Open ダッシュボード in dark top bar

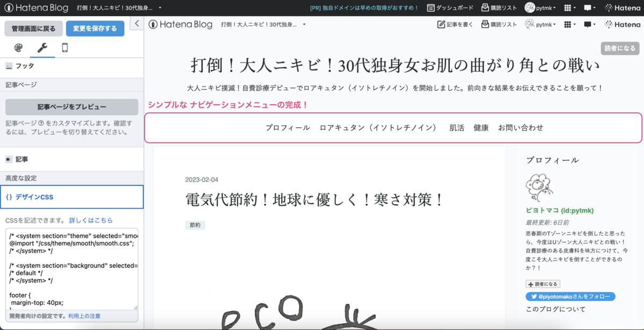[x=450, y=8]
